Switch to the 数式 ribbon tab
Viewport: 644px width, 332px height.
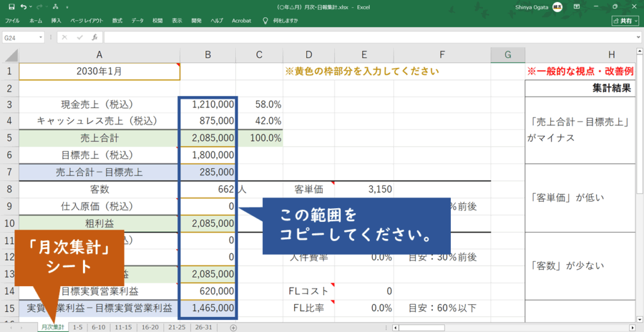pos(117,21)
